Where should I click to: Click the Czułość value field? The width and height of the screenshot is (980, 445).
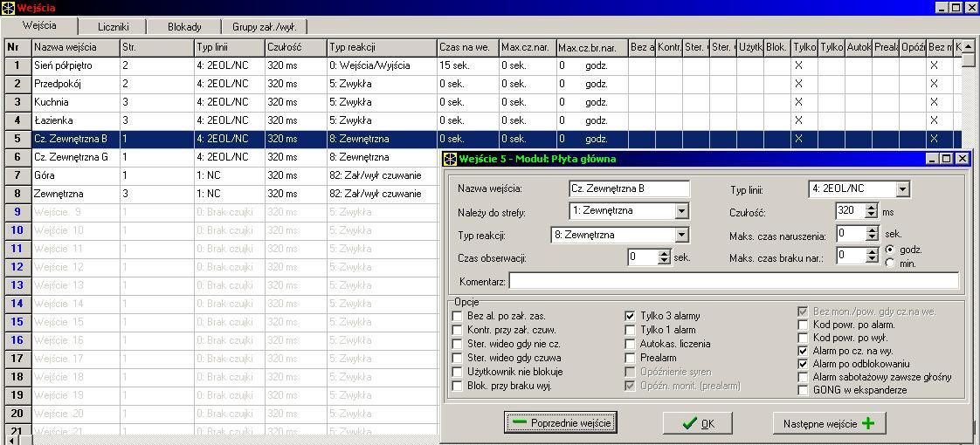[x=851, y=211]
